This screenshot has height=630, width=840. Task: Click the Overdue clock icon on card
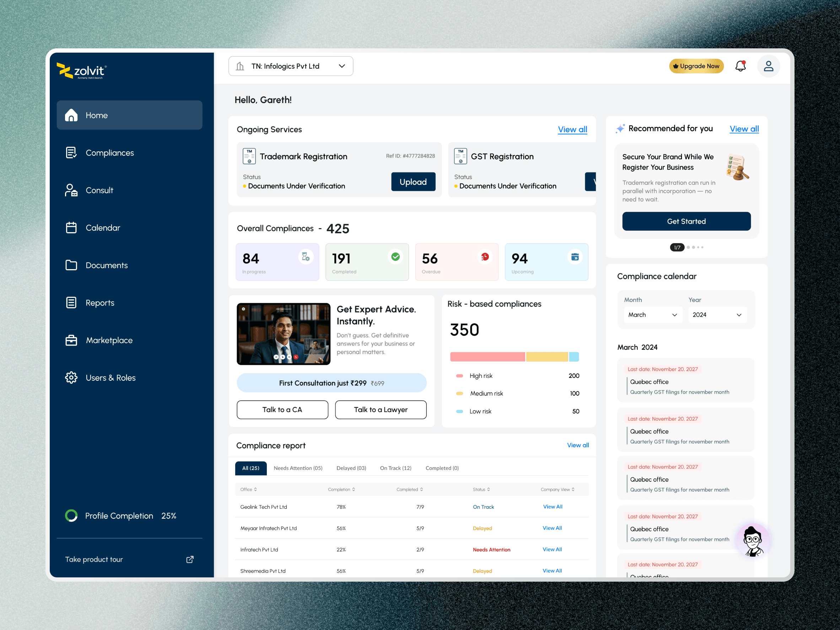pyautogui.click(x=485, y=257)
